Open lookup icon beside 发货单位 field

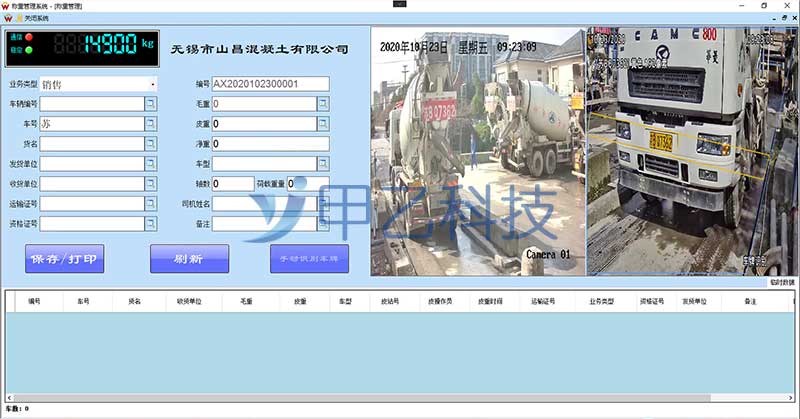point(151,164)
